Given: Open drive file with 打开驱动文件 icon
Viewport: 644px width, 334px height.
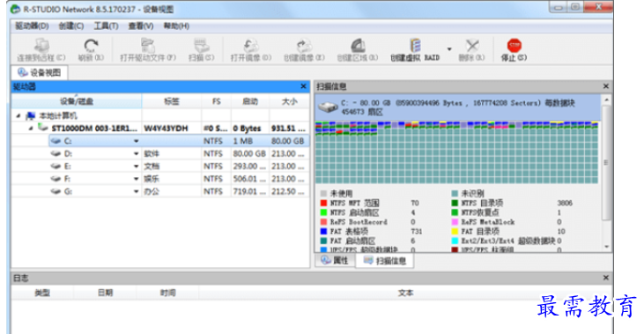Looking at the screenshot, I should click(148, 46).
